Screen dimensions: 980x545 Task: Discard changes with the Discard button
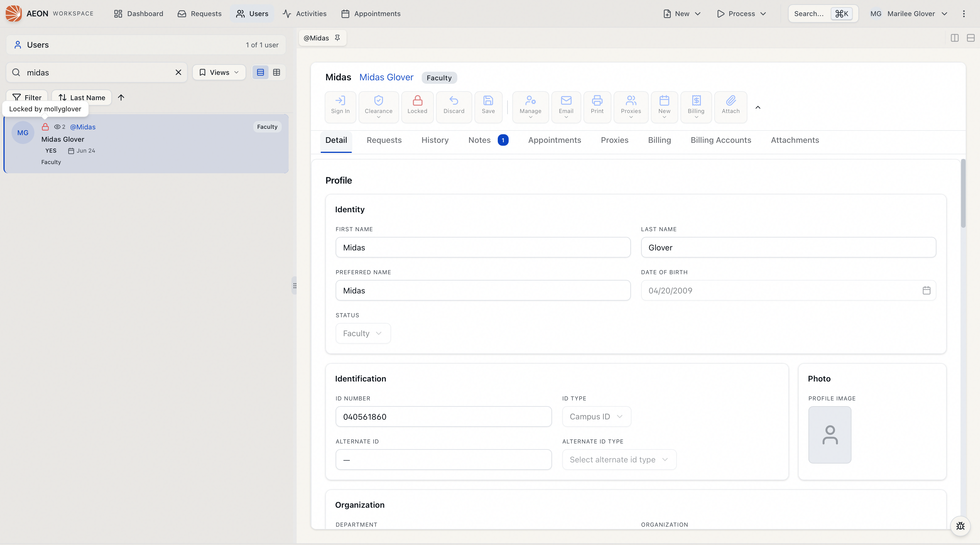454,107
